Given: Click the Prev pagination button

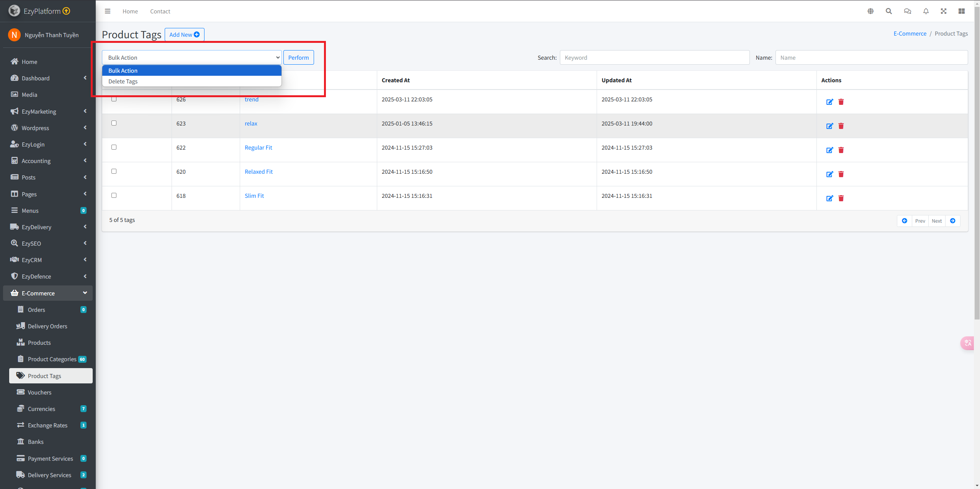Looking at the screenshot, I should click(x=920, y=221).
